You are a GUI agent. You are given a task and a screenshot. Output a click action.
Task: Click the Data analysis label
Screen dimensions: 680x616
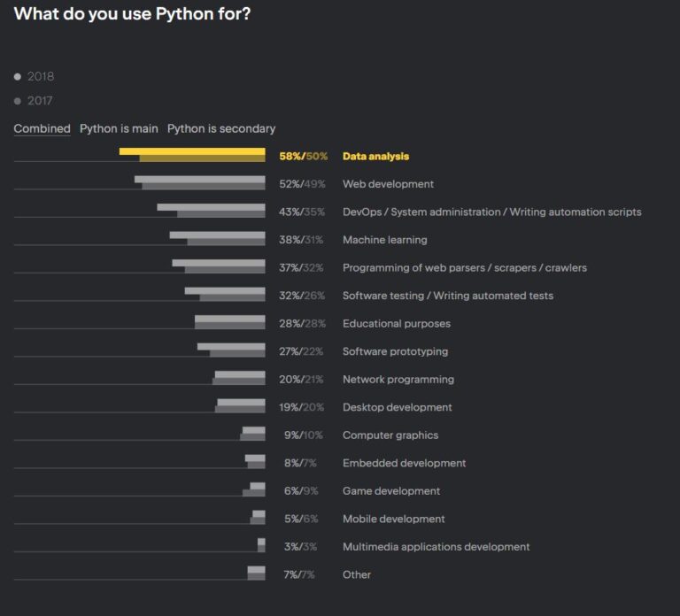(375, 157)
